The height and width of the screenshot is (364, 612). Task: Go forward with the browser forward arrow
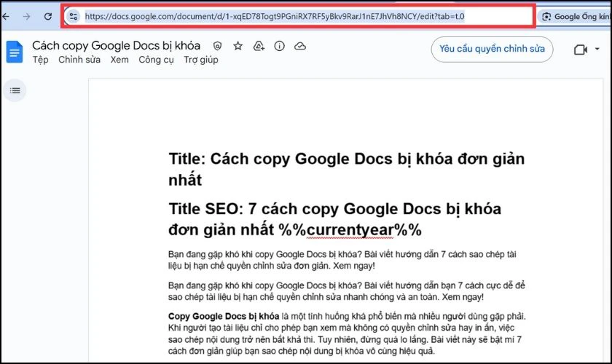tap(26, 17)
